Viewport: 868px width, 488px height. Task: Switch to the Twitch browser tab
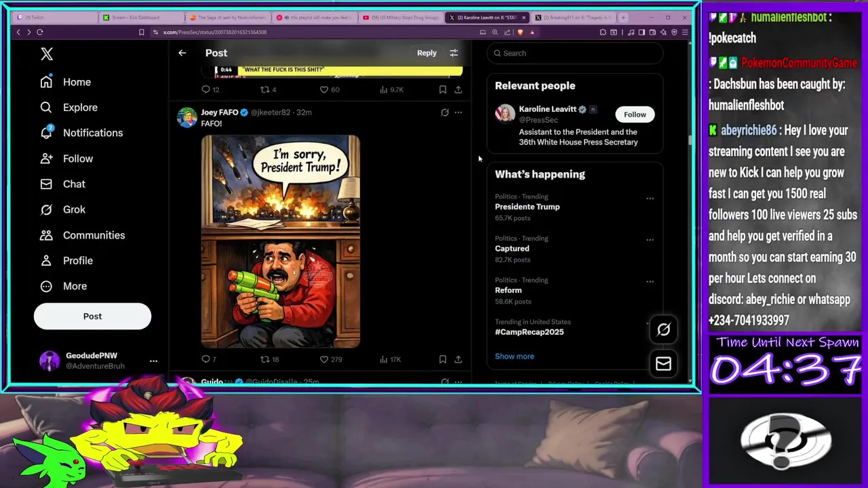[x=54, y=18]
